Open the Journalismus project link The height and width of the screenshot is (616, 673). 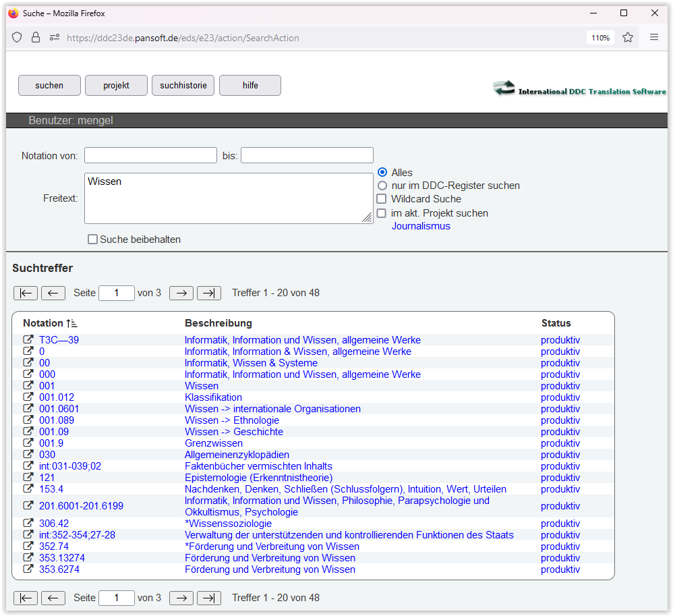tap(421, 226)
